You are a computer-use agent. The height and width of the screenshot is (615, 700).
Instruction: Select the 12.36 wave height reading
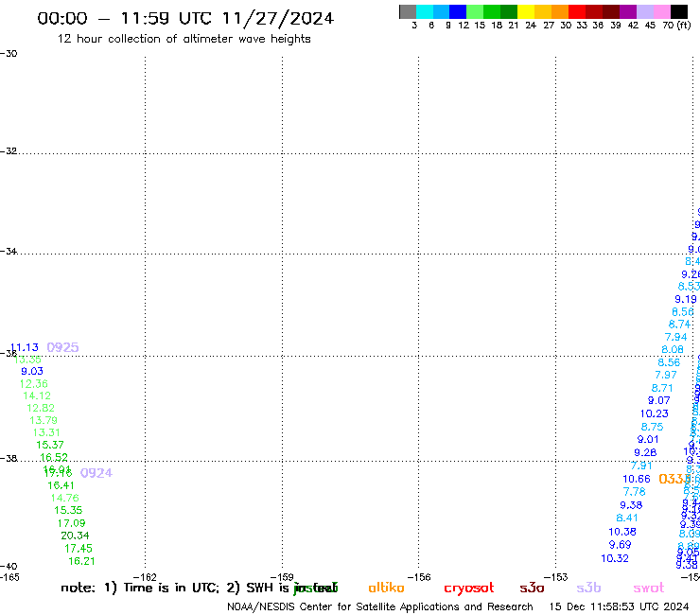pyautogui.click(x=33, y=383)
